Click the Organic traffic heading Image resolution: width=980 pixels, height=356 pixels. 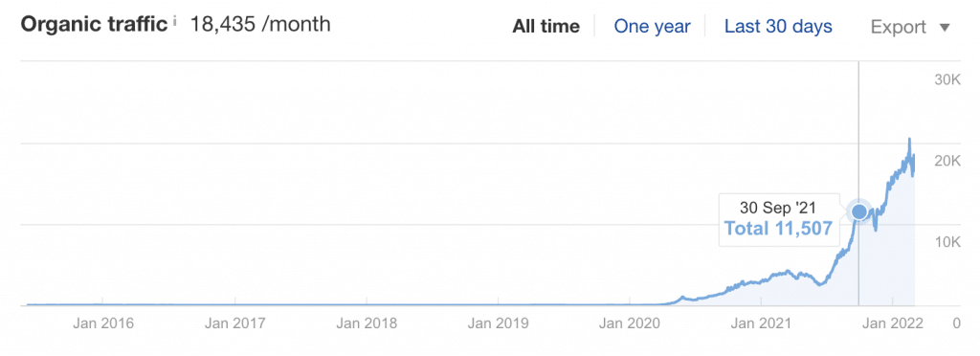(x=95, y=24)
